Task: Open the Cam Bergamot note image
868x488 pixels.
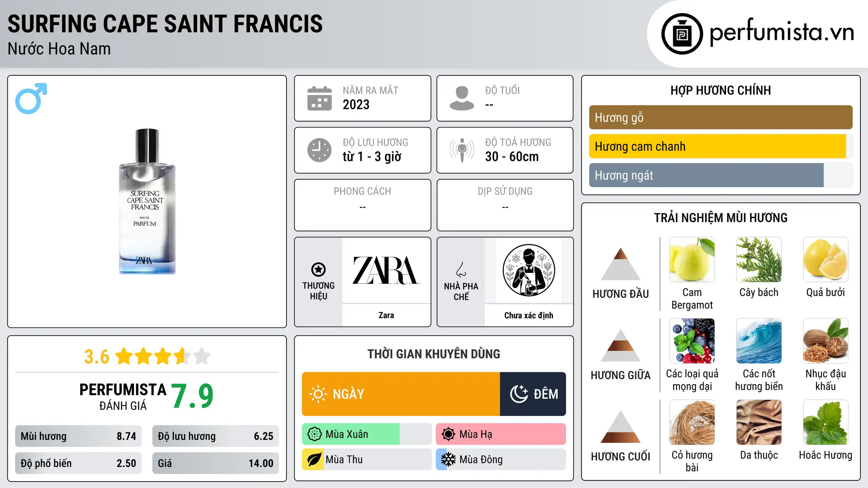Action: click(x=692, y=260)
